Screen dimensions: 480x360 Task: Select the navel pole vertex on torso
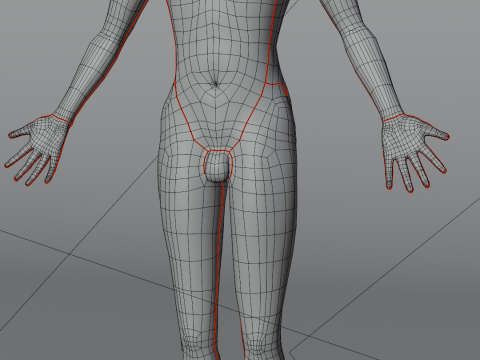coord(216,84)
